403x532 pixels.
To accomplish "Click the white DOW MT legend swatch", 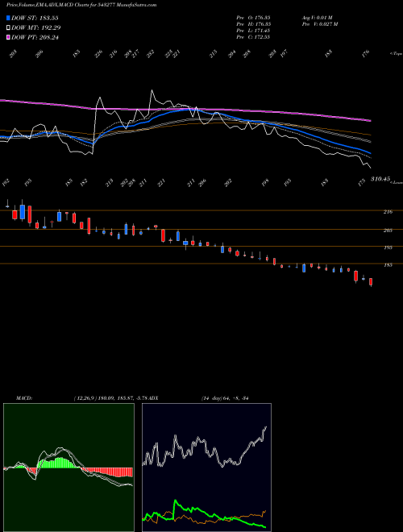I will [x=8, y=28].
